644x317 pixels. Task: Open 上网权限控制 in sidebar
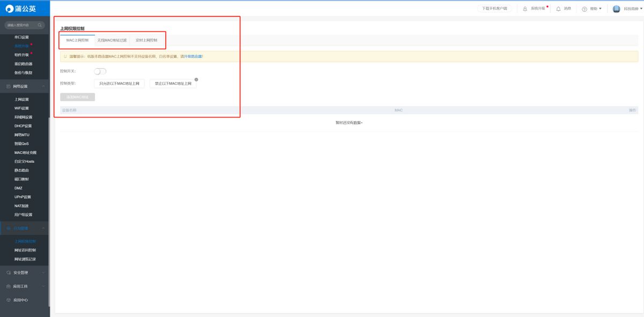pyautogui.click(x=25, y=241)
